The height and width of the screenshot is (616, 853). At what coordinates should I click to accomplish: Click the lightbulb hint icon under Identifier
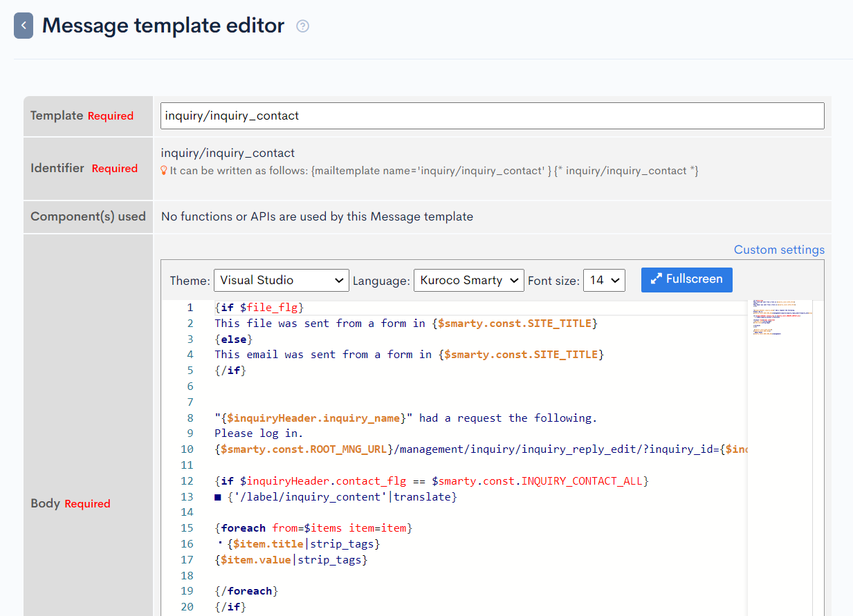click(164, 170)
